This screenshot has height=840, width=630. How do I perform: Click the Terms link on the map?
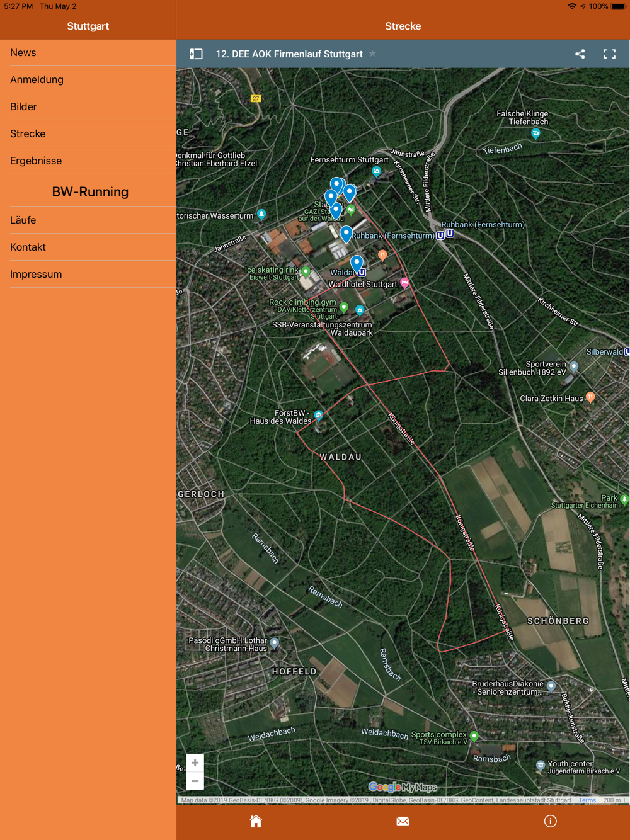click(x=587, y=800)
